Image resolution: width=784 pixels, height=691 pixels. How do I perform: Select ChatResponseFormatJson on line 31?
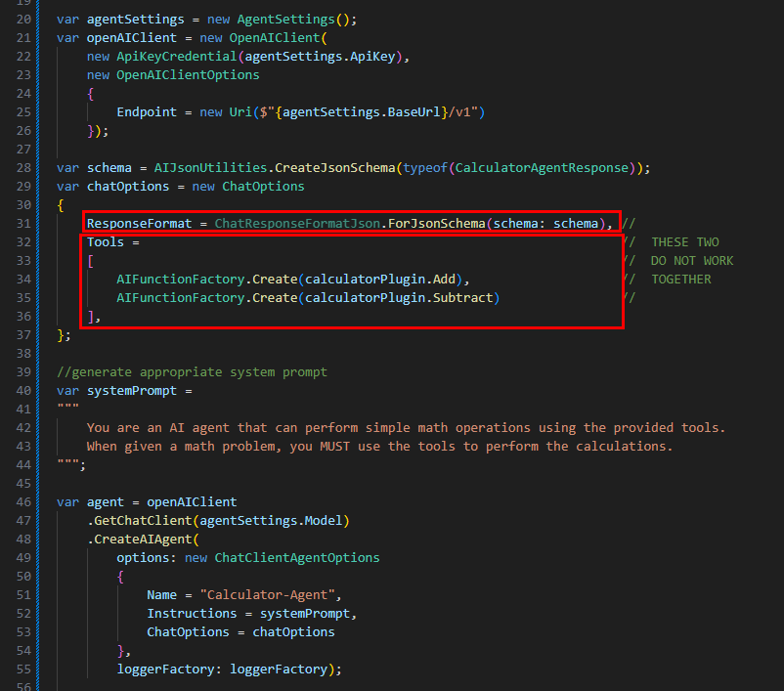click(x=297, y=224)
